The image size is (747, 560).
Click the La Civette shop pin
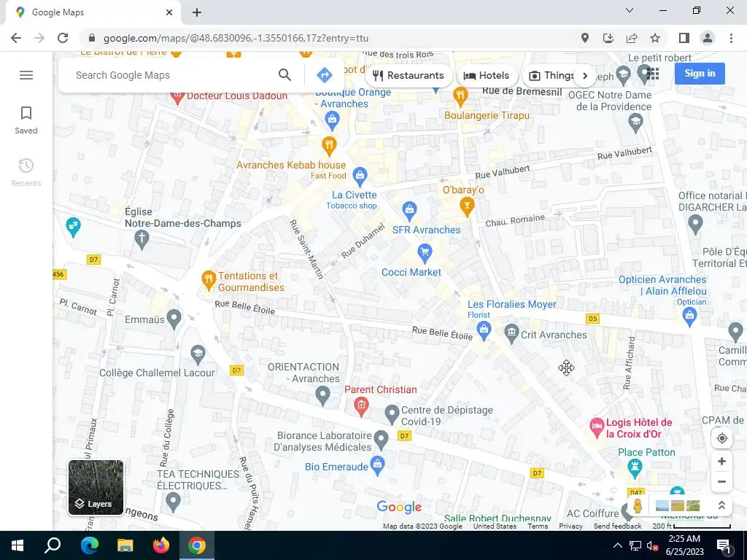click(x=360, y=176)
